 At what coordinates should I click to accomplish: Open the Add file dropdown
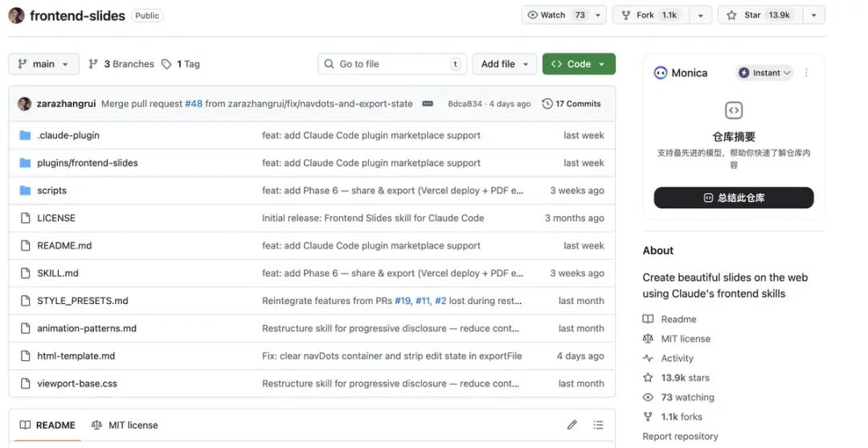tap(504, 64)
